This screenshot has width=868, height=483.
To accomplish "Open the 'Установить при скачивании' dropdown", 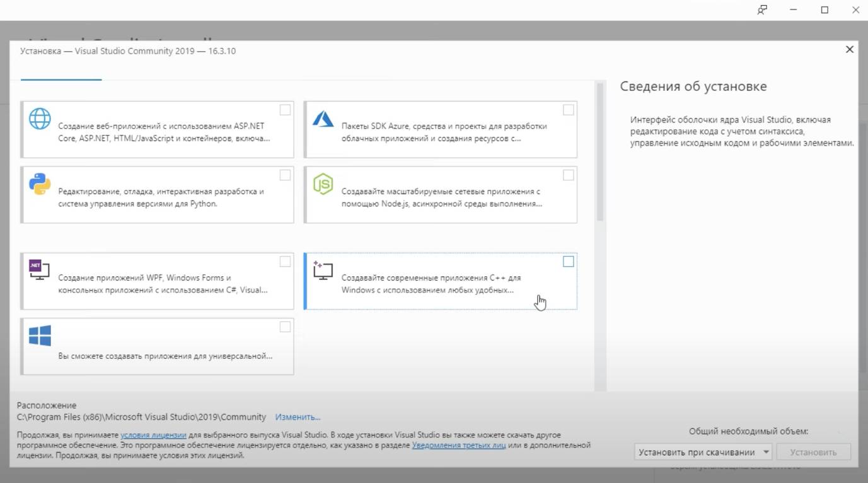I will pyautogui.click(x=703, y=452).
